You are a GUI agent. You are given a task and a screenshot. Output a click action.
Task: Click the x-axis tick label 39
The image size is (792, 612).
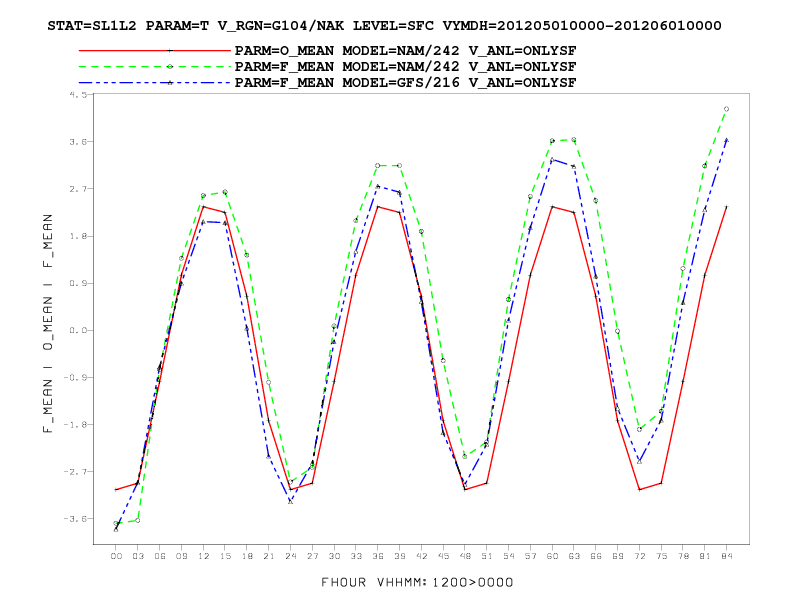click(x=400, y=556)
